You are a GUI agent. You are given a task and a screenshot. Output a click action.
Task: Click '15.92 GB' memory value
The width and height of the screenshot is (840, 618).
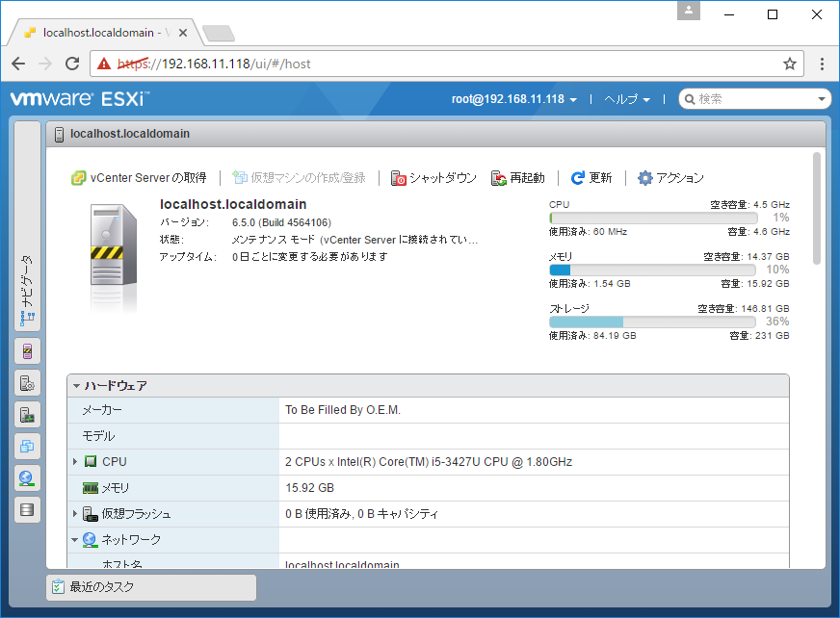(x=309, y=488)
